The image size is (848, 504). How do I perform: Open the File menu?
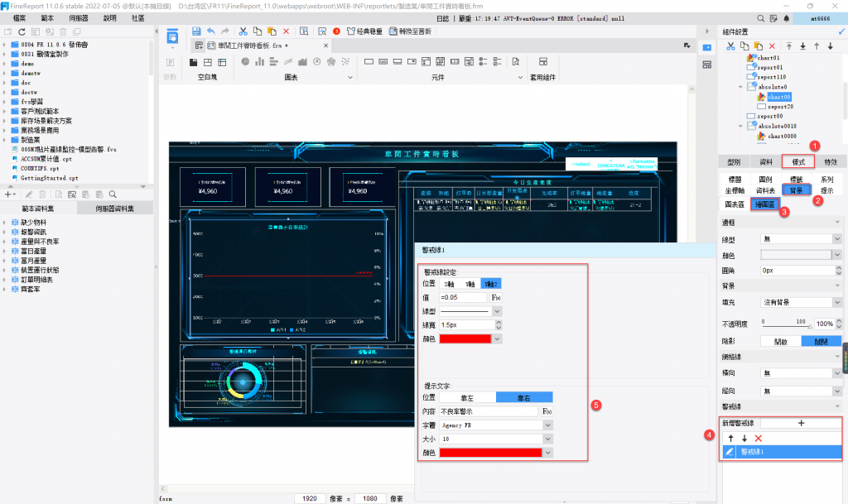click(20, 18)
